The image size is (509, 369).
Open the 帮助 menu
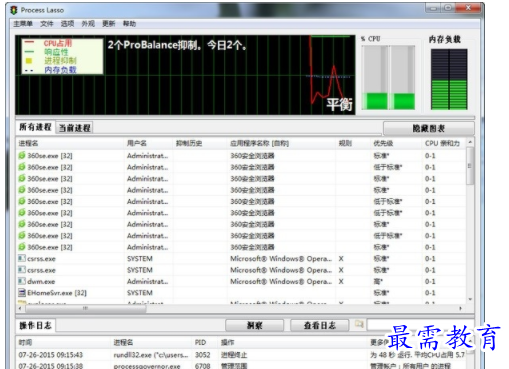click(x=129, y=24)
